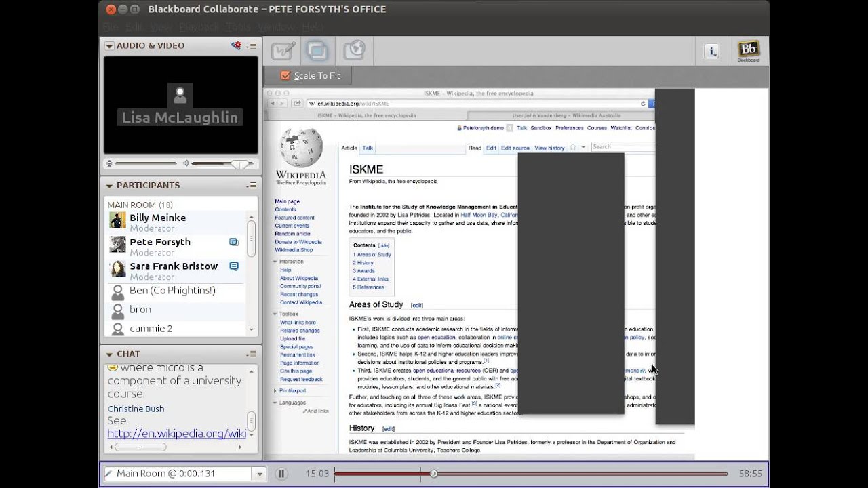Click Pete Forsyth's profile picture
This screenshot has width=868, height=488.
pos(118,245)
